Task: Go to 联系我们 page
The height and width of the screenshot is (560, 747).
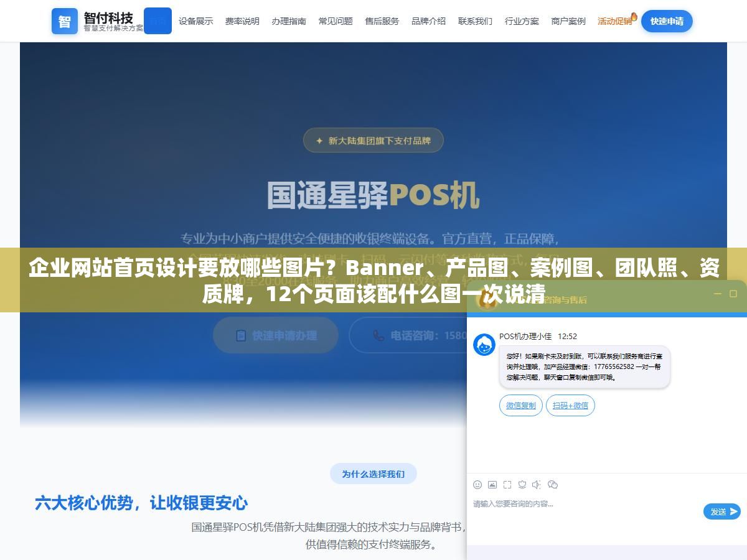Action: click(x=475, y=21)
